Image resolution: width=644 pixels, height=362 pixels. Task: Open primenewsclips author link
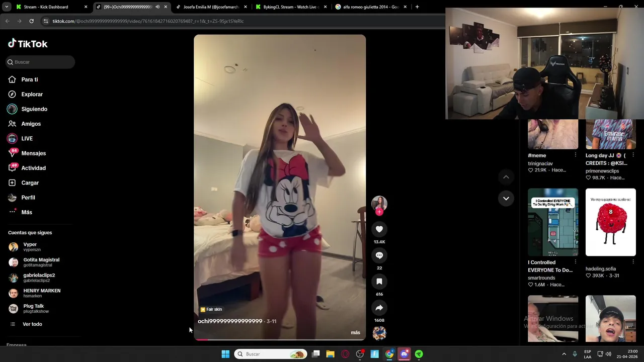tap(602, 171)
